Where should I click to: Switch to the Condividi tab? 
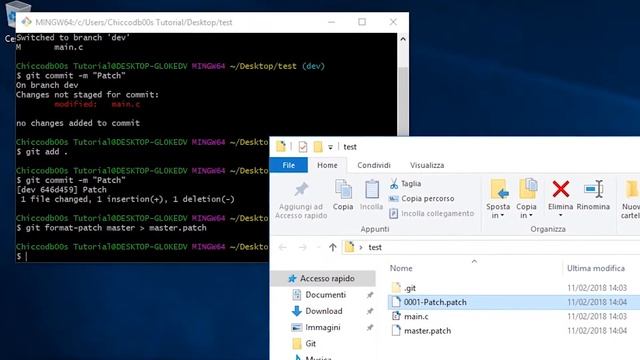(374, 165)
